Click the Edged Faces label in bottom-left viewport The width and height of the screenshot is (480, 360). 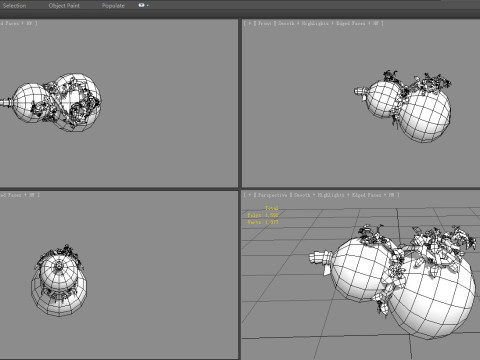12,195
